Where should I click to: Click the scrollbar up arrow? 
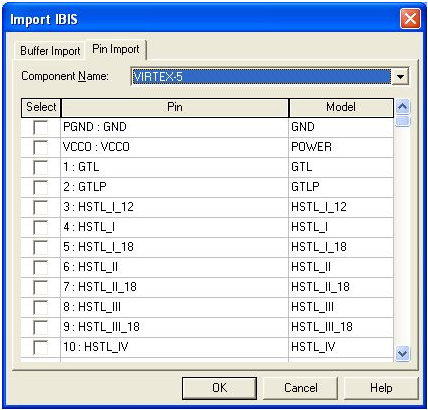402,107
